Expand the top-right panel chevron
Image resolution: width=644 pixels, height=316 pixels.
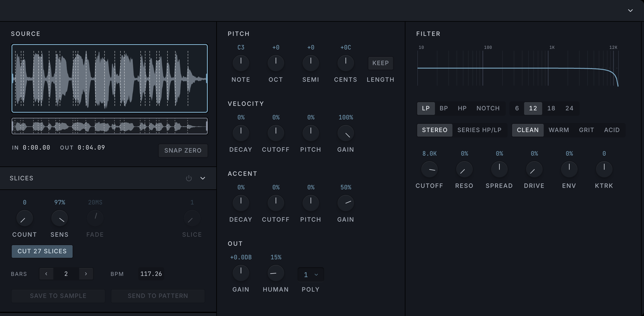click(x=630, y=11)
